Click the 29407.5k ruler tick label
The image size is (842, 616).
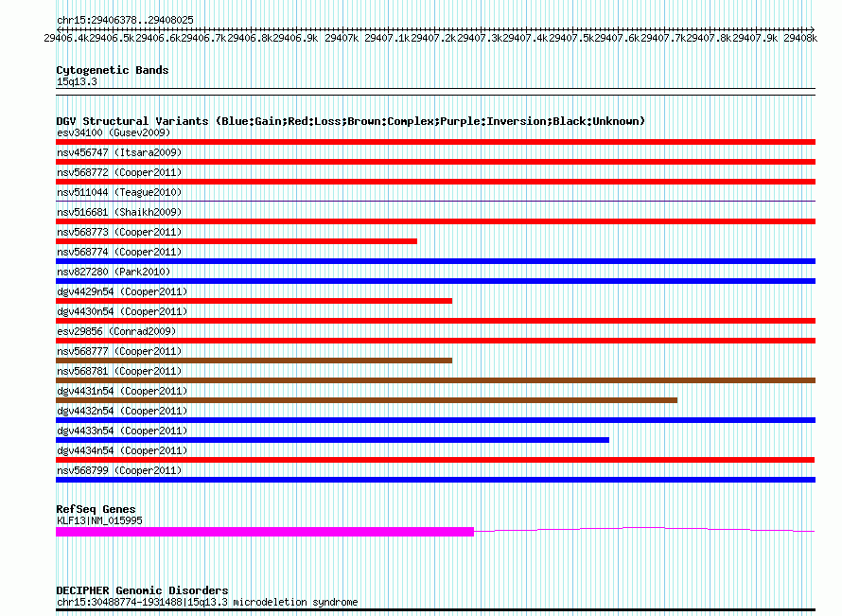(x=571, y=38)
